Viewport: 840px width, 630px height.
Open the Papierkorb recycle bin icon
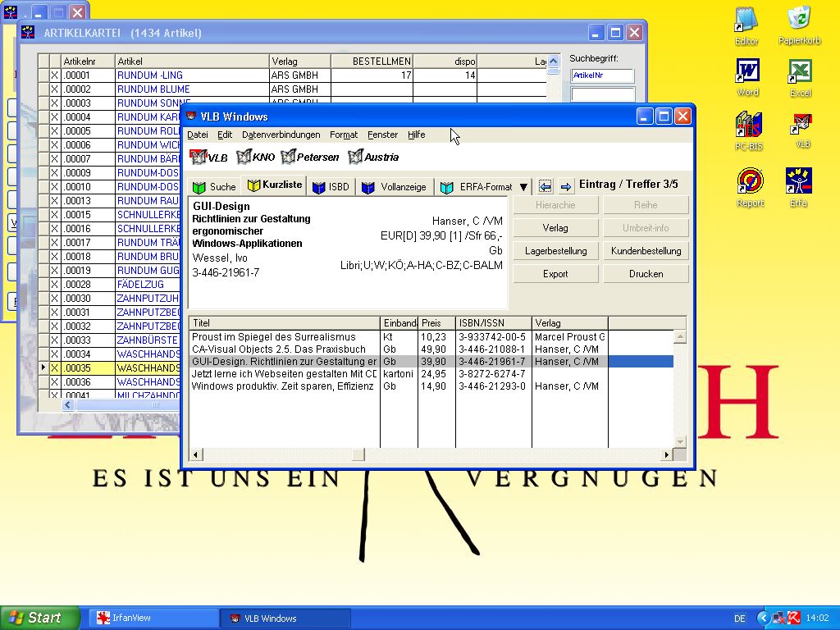coord(799,25)
